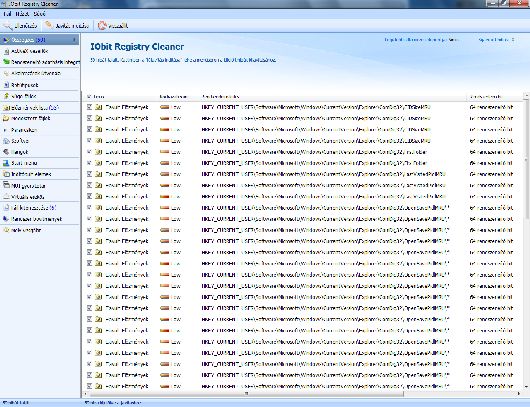Click the folder icon in the second result row
Image resolution: width=530 pixels, height=407 pixels.
coord(99,118)
